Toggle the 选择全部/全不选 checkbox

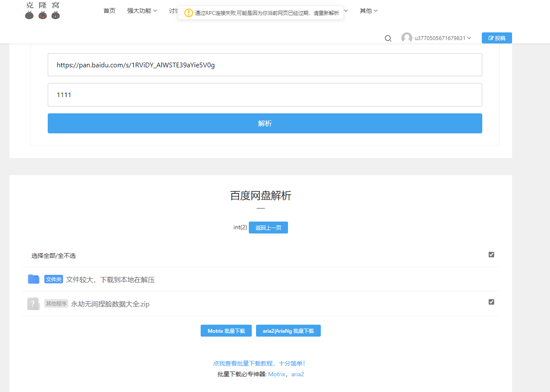(x=491, y=254)
